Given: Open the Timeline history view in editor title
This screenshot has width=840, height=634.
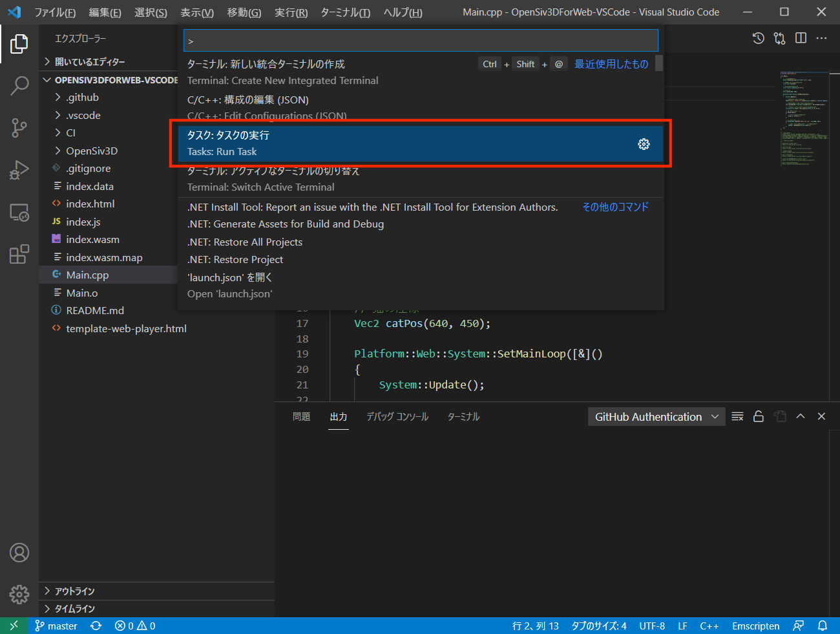Looking at the screenshot, I should click(757, 38).
